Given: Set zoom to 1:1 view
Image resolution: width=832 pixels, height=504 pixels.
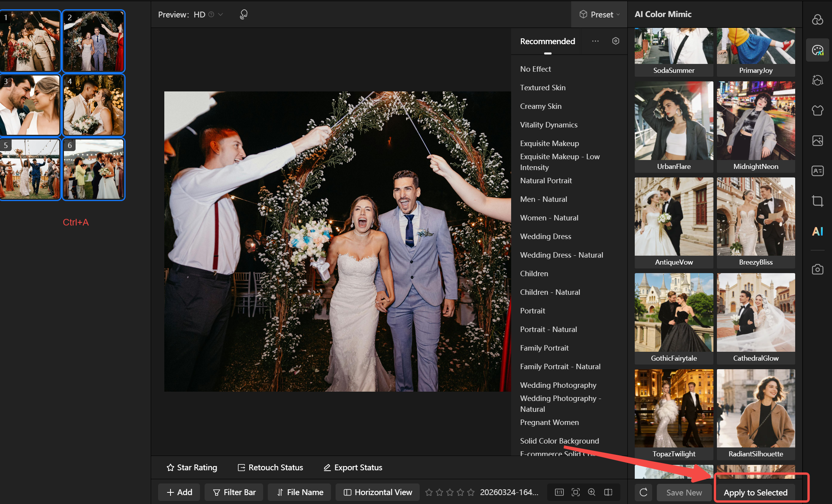Looking at the screenshot, I should pos(559,492).
